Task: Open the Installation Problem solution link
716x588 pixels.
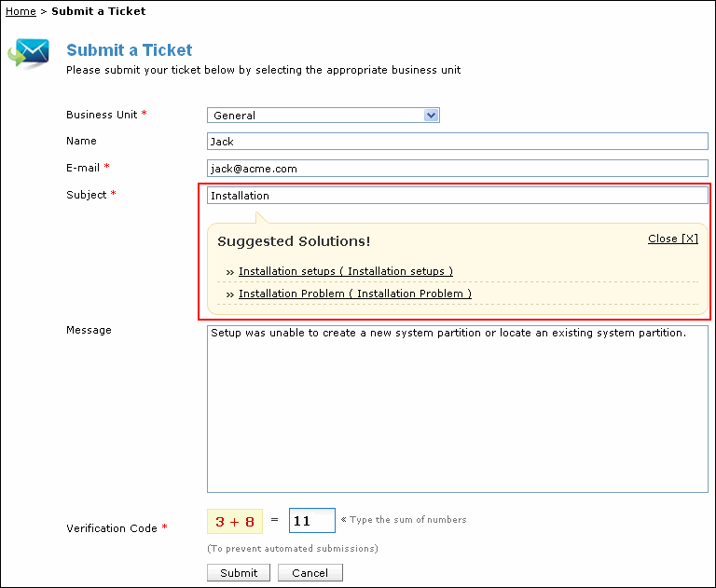Action: click(354, 294)
